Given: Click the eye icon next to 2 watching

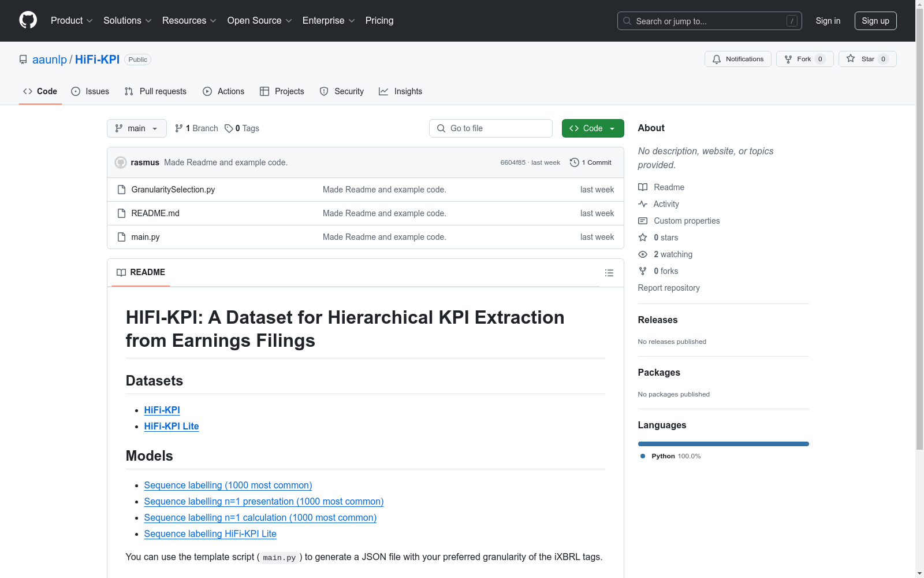Looking at the screenshot, I should point(643,254).
